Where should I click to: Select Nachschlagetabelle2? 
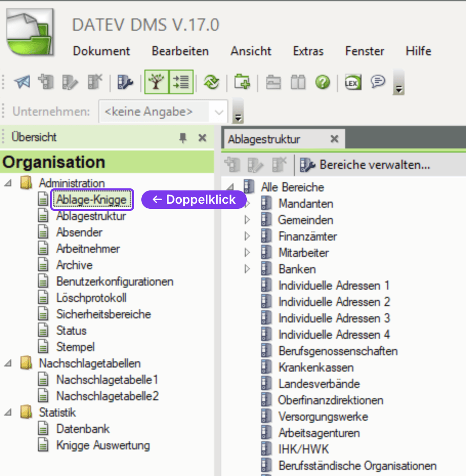[x=108, y=396]
